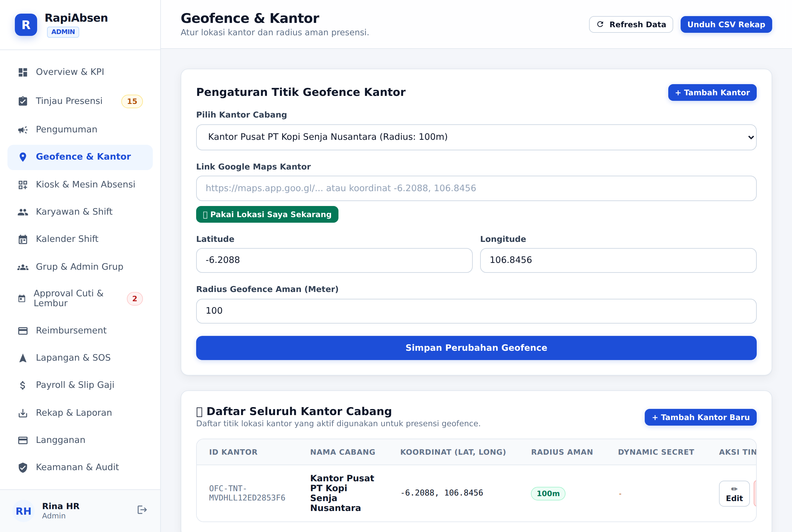792x532 pixels.
Task: Click the 15 badge on Tinjau Presensi
Action: click(132, 101)
